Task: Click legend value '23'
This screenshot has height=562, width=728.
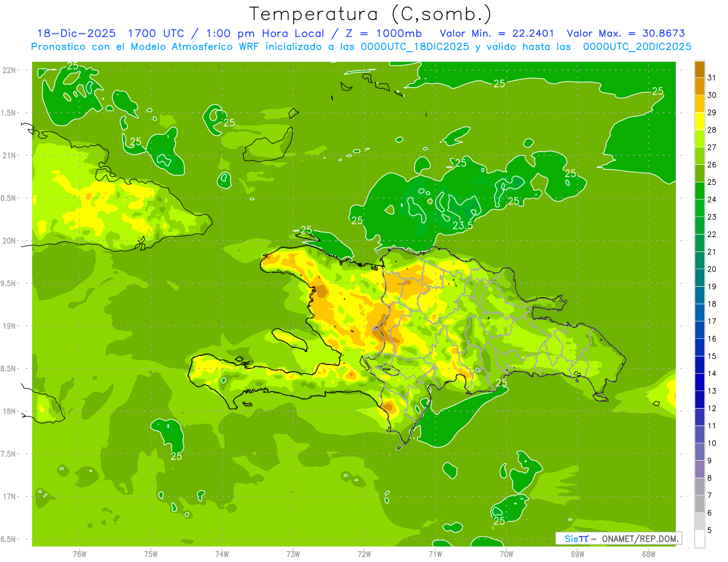Action: (x=712, y=216)
